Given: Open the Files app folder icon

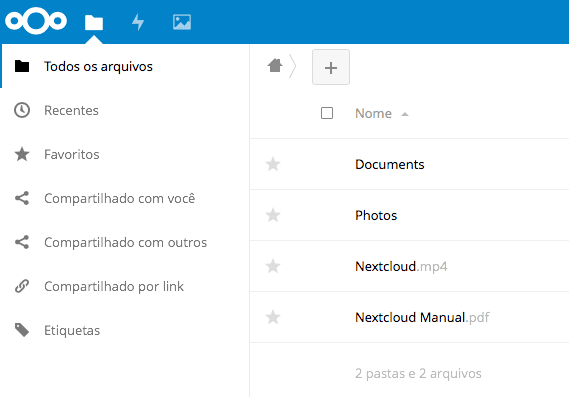Looking at the screenshot, I should [94, 22].
